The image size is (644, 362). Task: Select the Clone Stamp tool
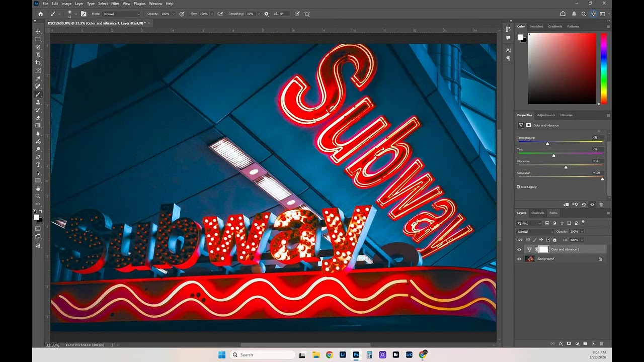[x=38, y=102]
